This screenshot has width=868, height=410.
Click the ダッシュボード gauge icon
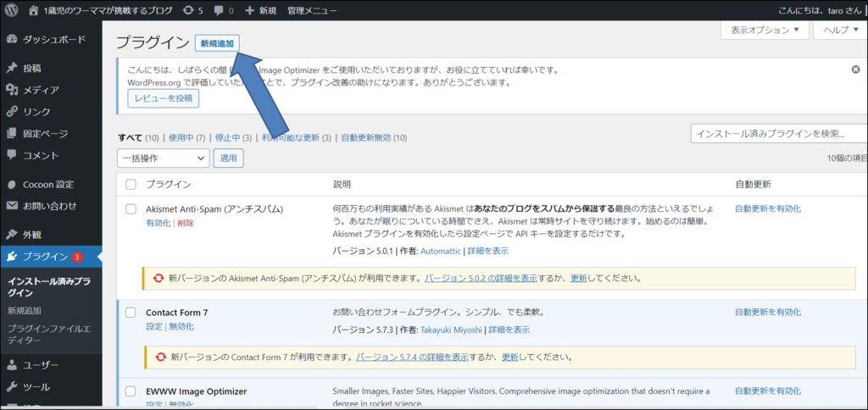[12, 40]
